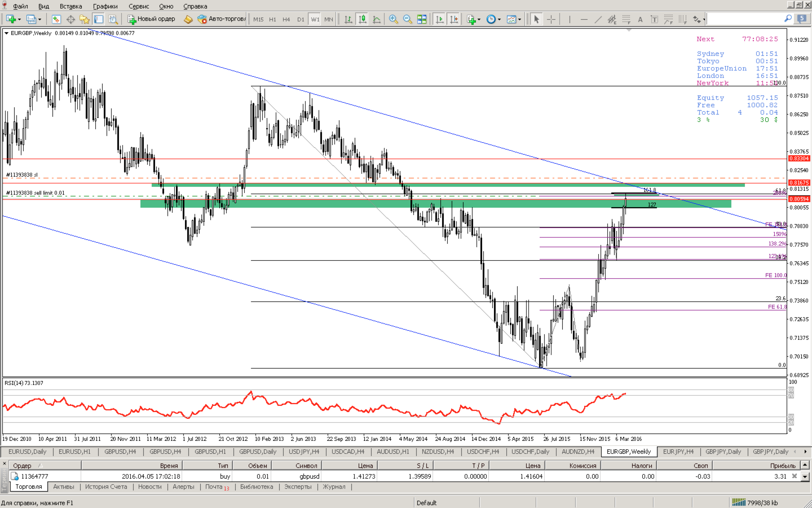
Task: Sort orders by Прибыль column header
Action: coord(756,465)
